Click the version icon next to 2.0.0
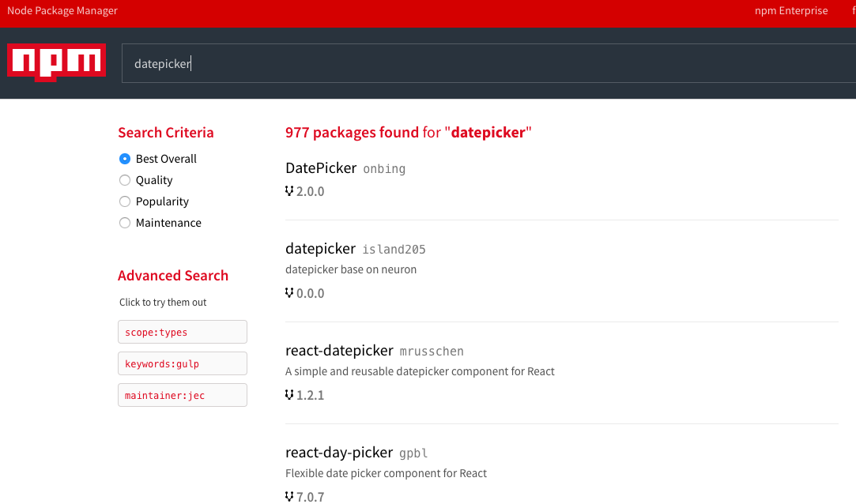Viewport: 856px width, 504px height. point(289,191)
